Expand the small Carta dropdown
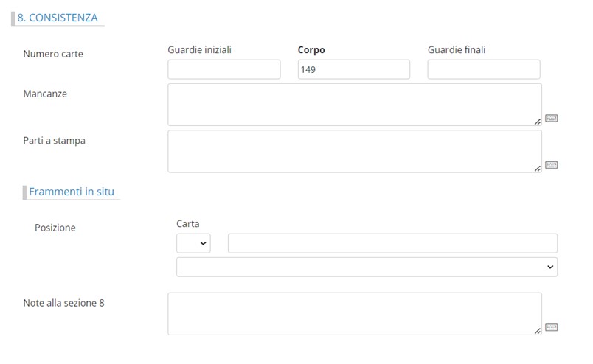The height and width of the screenshot is (364, 593). pyautogui.click(x=193, y=244)
